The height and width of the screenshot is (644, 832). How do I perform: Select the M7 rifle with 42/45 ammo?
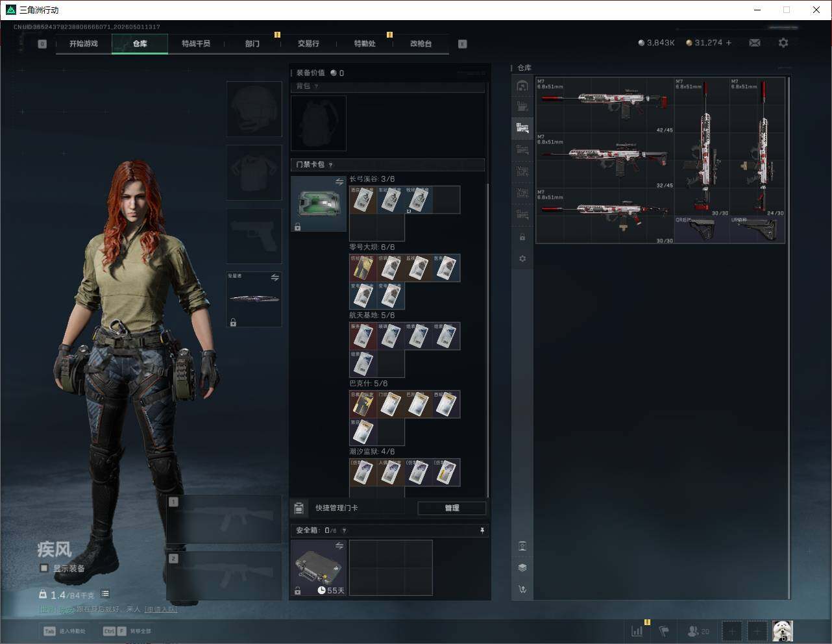(x=605, y=106)
